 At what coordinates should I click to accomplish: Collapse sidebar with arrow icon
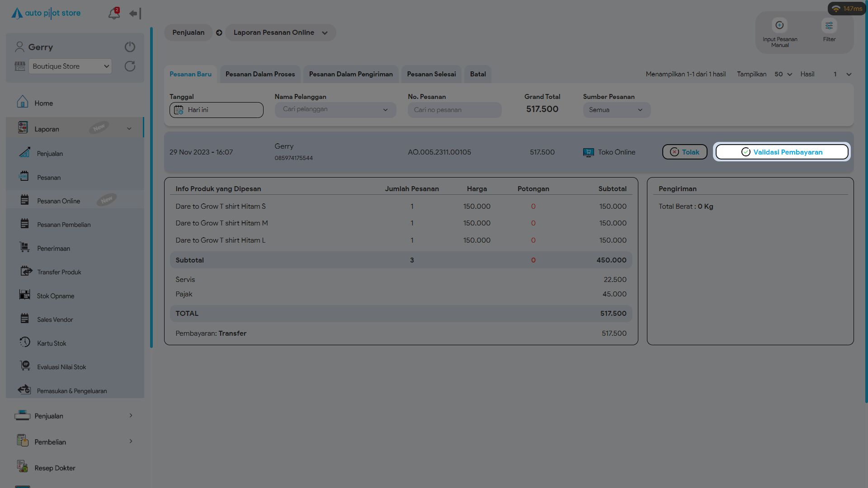[135, 14]
